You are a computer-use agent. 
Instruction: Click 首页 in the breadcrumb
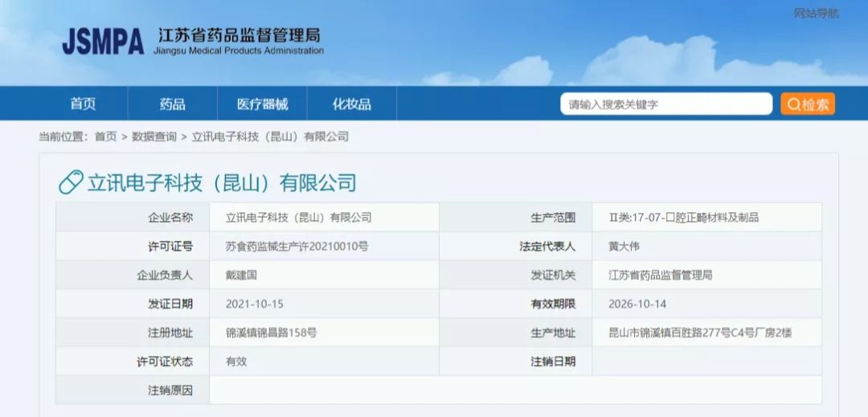[x=105, y=137]
